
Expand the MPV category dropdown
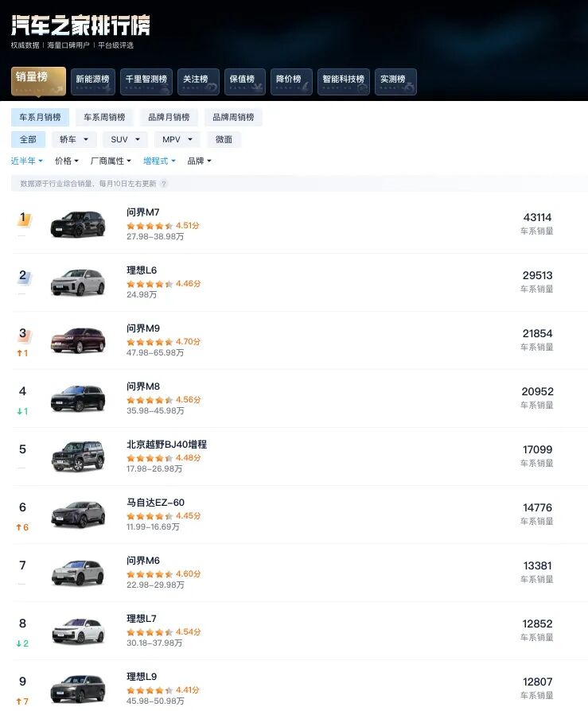(x=177, y=139)
